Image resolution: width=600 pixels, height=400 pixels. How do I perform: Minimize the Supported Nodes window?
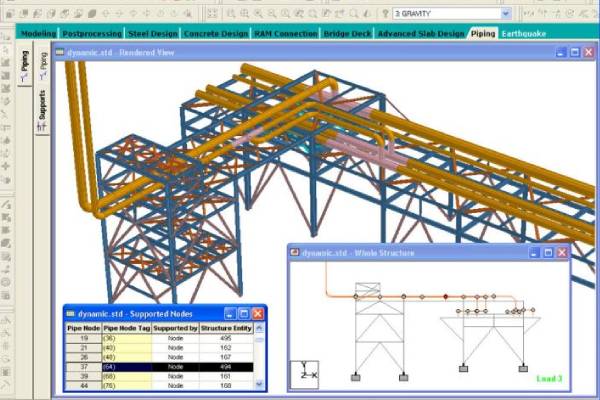(x=229, y=313)
